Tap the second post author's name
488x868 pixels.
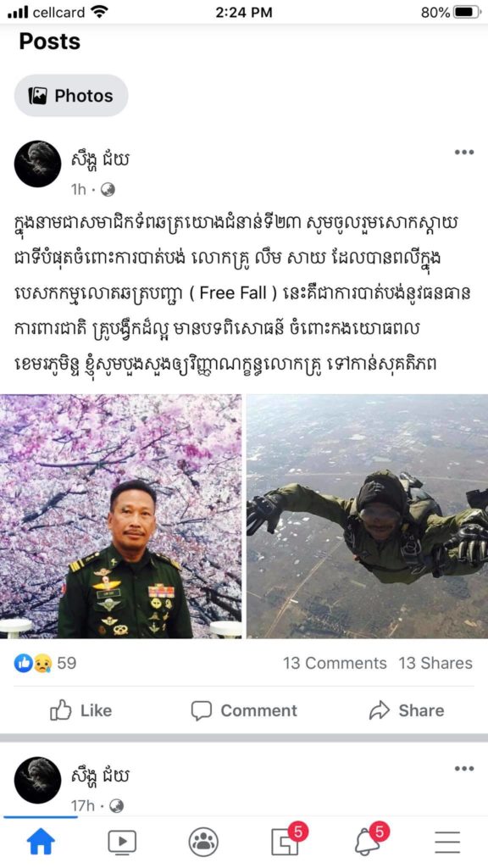(100, 776)
